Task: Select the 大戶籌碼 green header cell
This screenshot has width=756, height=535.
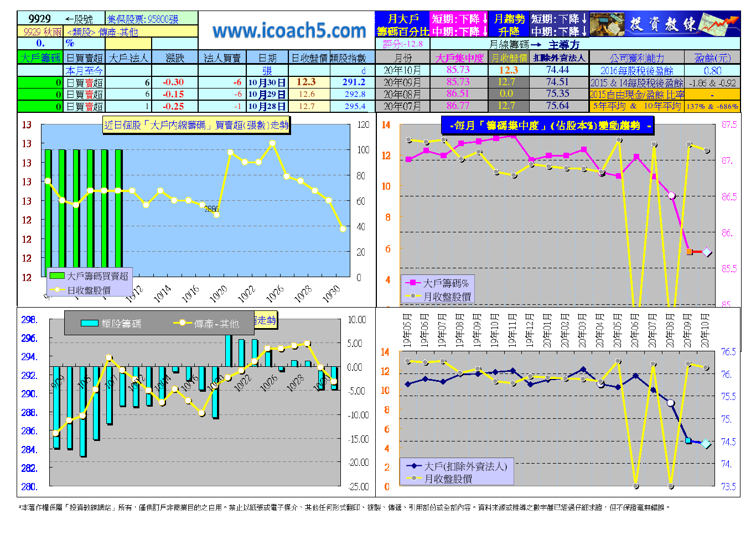Action: click(40, 58)
